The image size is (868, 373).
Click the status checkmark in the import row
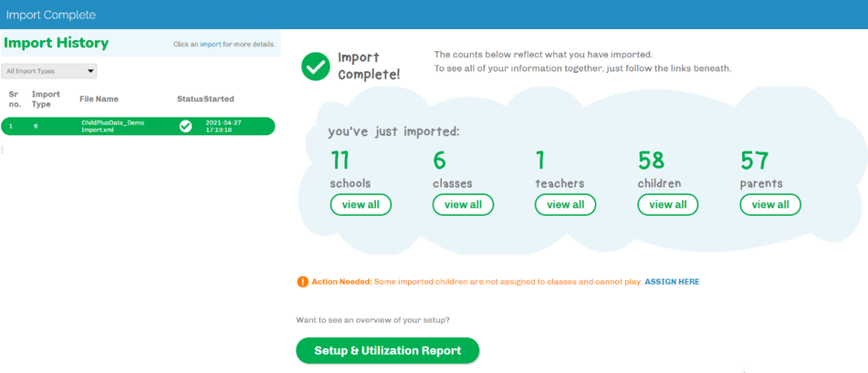point(185,126)
